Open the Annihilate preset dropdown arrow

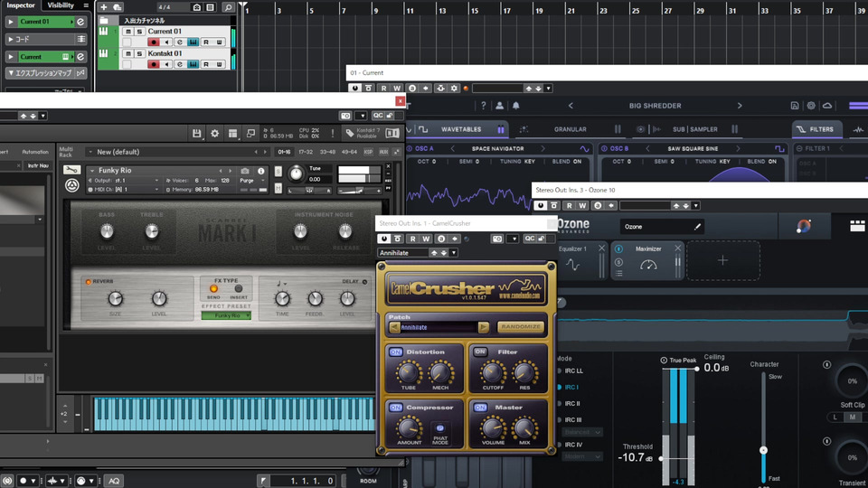pyautogui.click(x=454, y=253)
